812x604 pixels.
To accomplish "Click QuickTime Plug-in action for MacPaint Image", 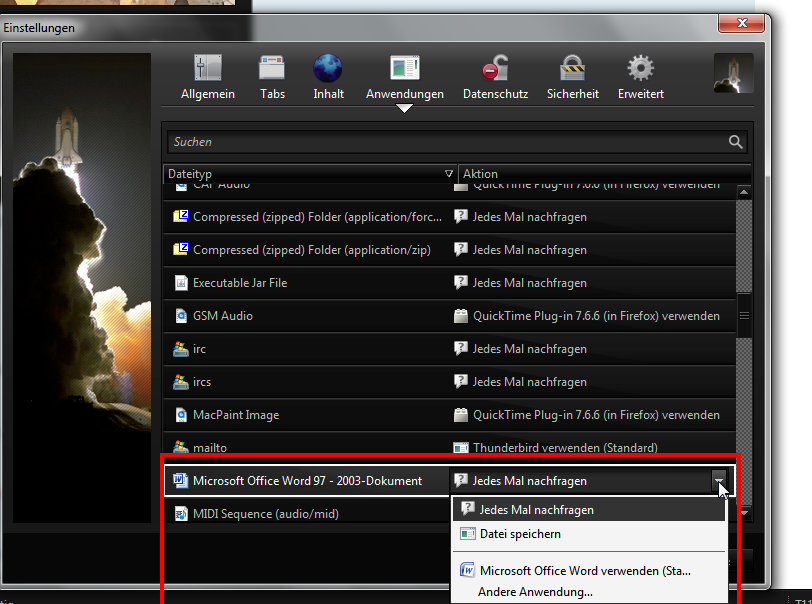I will coord(593,415).
